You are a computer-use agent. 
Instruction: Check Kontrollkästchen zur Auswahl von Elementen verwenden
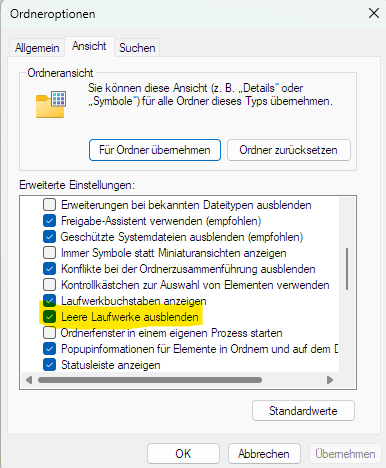(x=49, y=285)
